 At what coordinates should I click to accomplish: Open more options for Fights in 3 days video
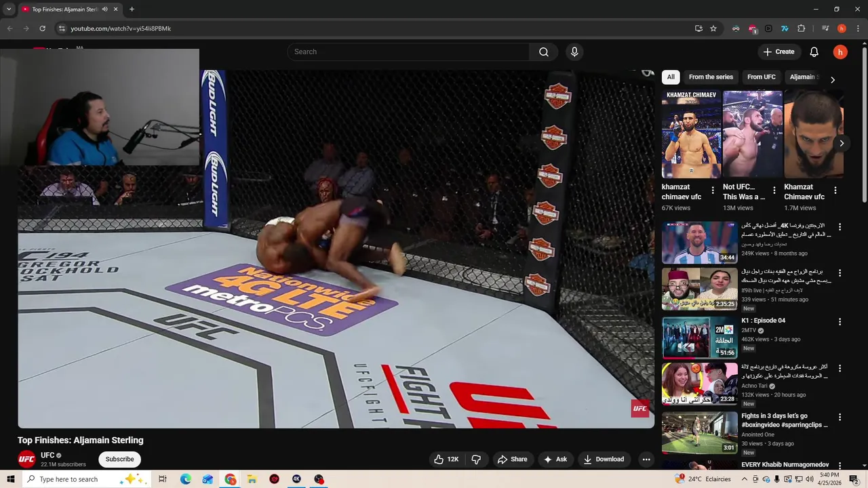coord(840,418)
